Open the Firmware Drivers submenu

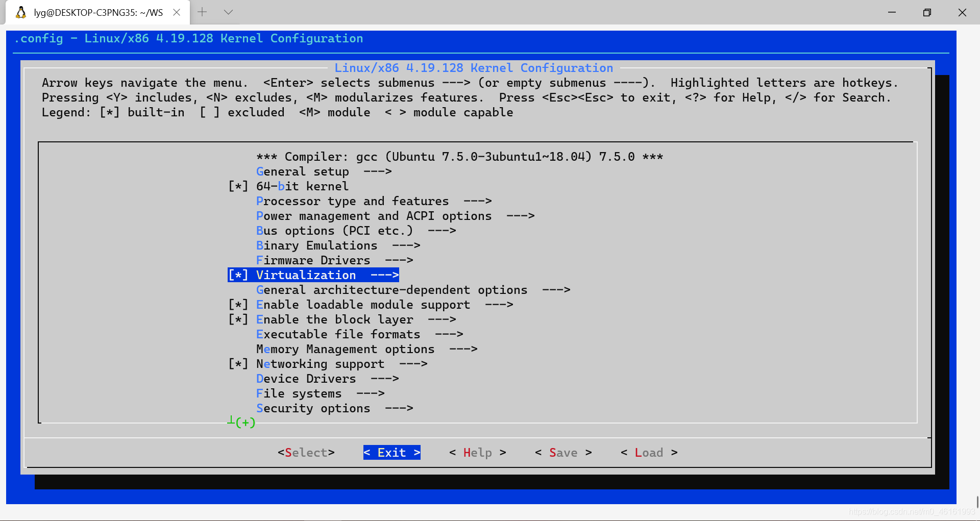pyautogui.click(x=334, y=260)
